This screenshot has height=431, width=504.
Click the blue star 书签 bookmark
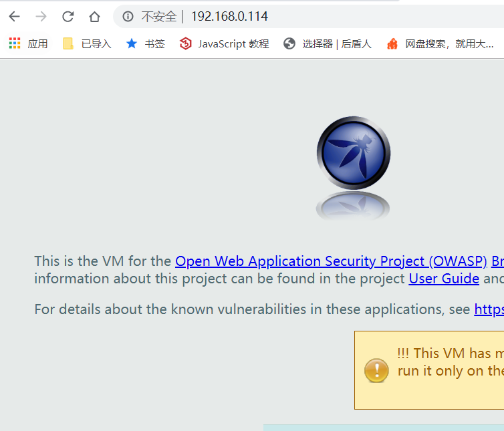(145, 43)
